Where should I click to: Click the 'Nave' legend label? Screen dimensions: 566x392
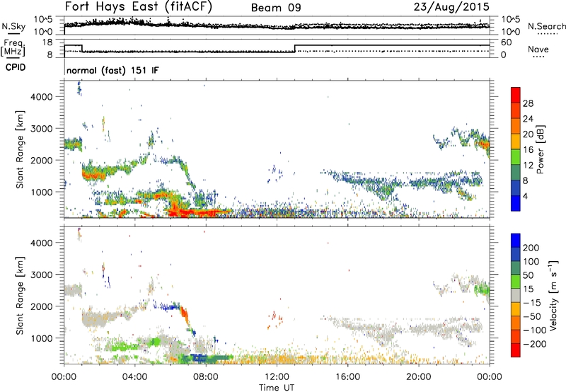(x=538, y=50)
